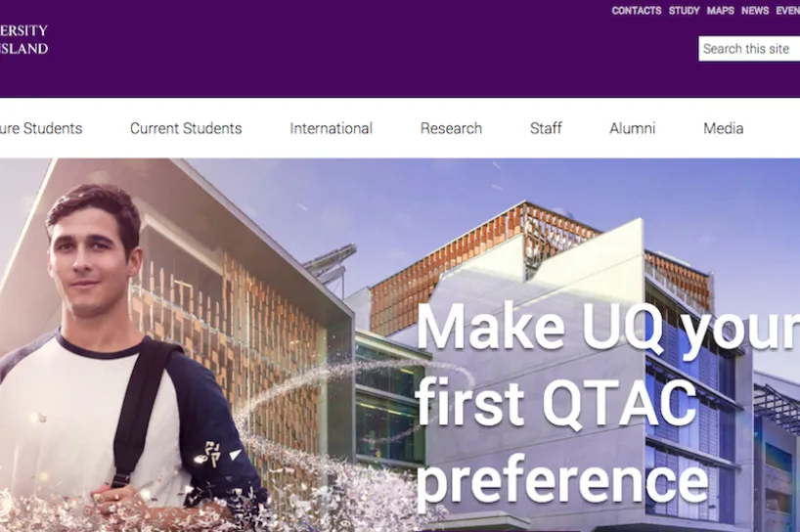The image size is (800, 532).
Task: Open the Alumni navigation item
Action: [x=632, y=128]
